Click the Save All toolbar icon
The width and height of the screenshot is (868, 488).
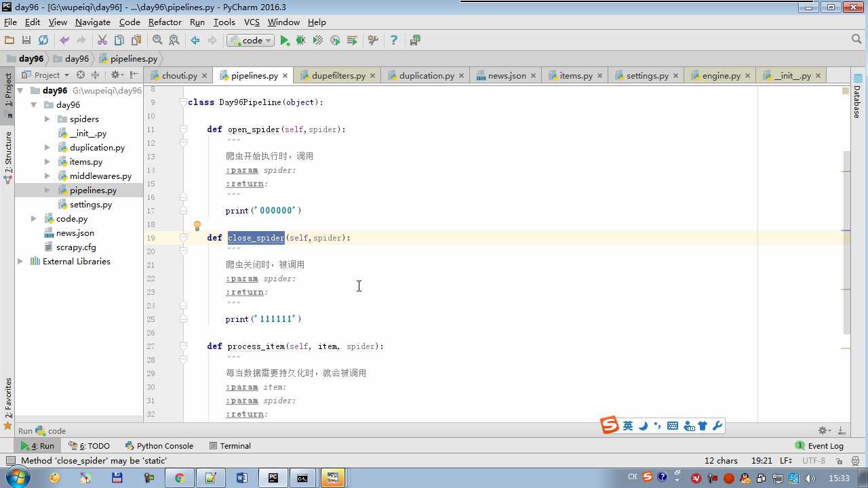point(26,41)
